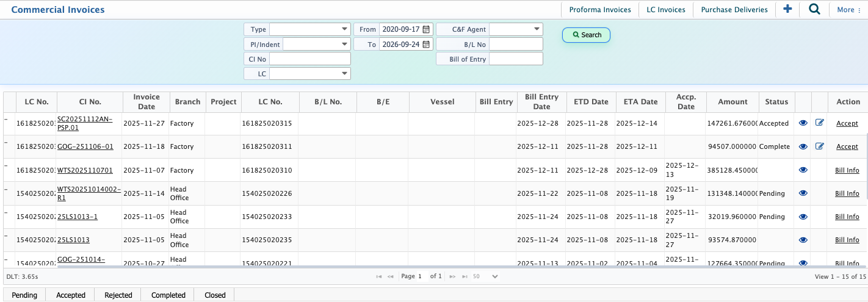View invoice WTS2025110701 with its eye icon
Image resolution: width=868 pixels, height=302 pixels.
(803, 170)
